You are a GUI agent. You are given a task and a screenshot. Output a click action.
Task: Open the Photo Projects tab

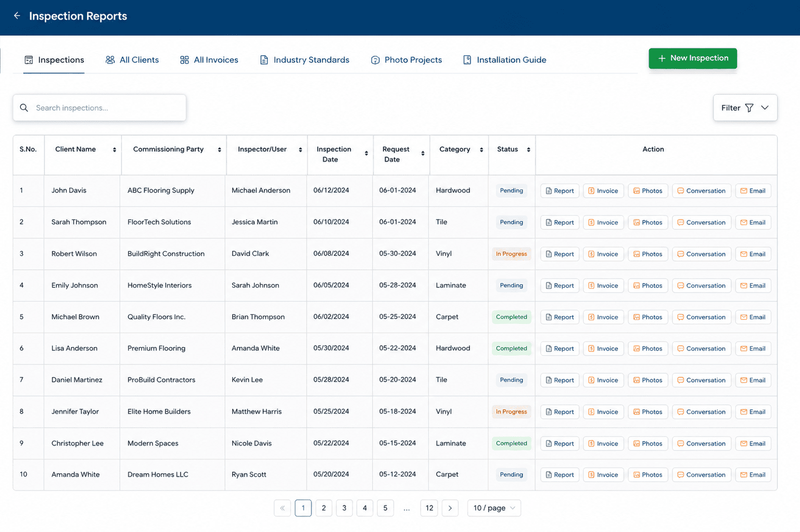click(407, 60)
